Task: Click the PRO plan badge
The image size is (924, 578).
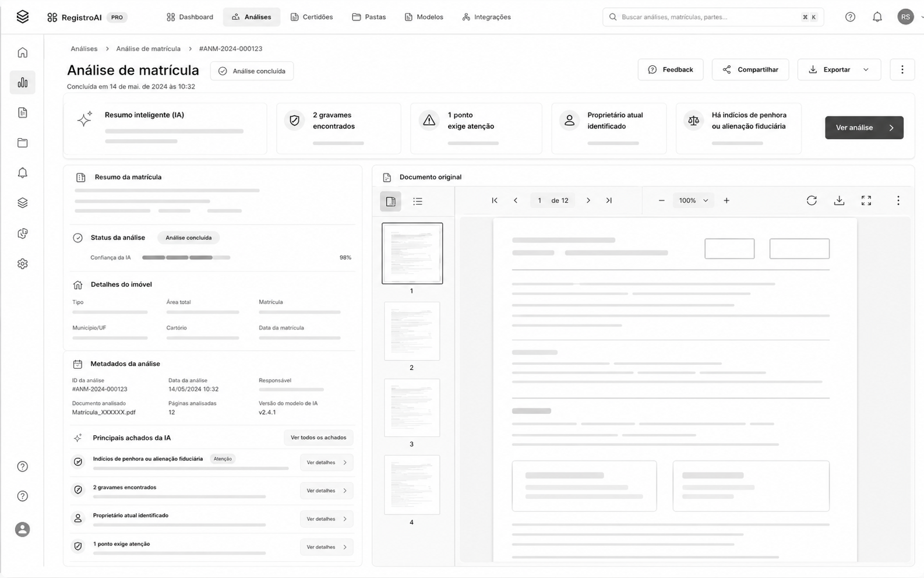Action: [117, 17]
